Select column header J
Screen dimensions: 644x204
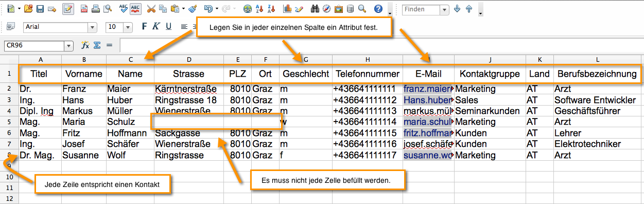[490, 60]
